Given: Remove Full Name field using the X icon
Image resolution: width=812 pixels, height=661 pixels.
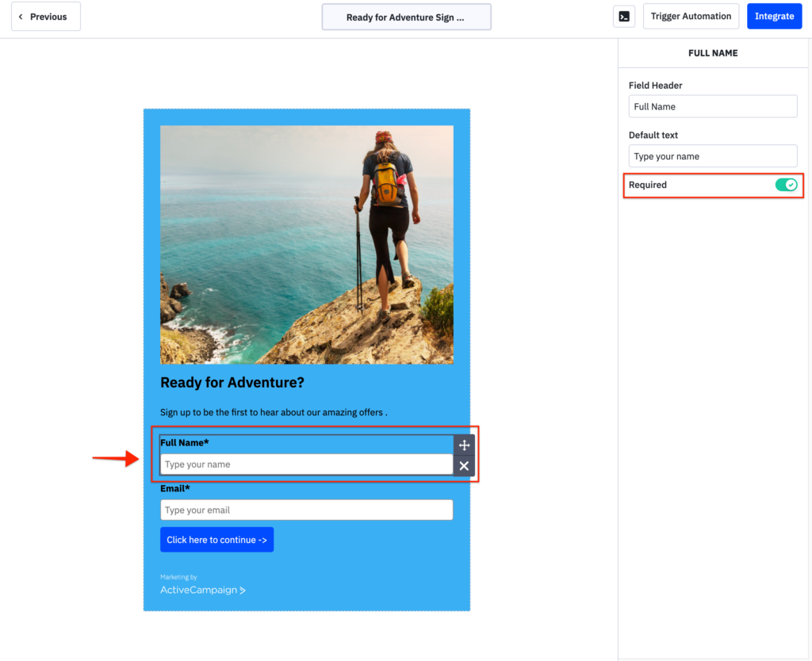Looking at the screenshot, I should pos(464,466).
